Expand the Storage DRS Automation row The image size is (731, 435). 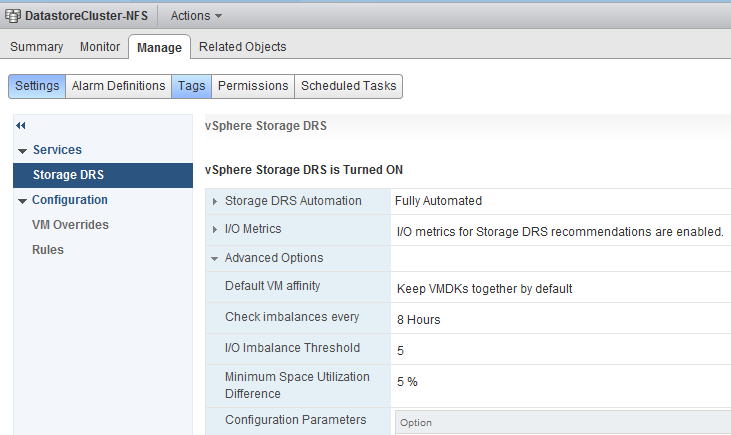[214, 201]
